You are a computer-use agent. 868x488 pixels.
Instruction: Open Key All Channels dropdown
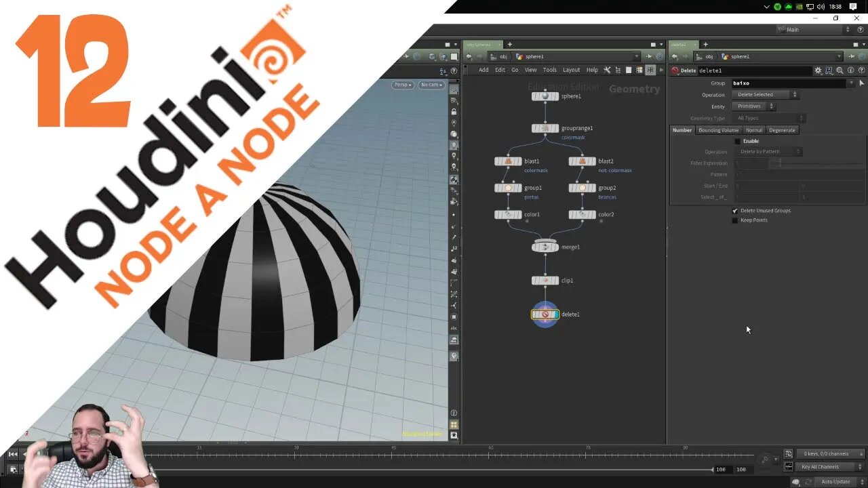829,466
